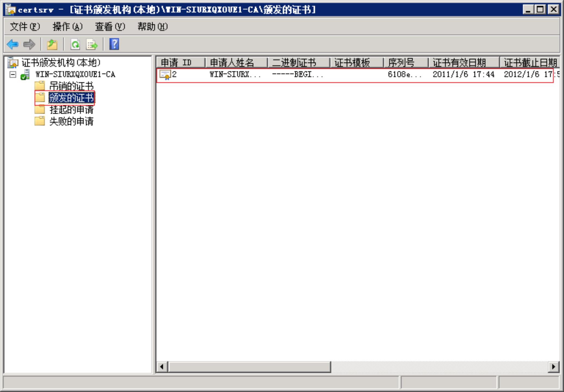The height and width of the screenshot is (392, 564).
Task: Sort by the 证书模板 column header
Action: pyautogui.click(x=356, y=63)
